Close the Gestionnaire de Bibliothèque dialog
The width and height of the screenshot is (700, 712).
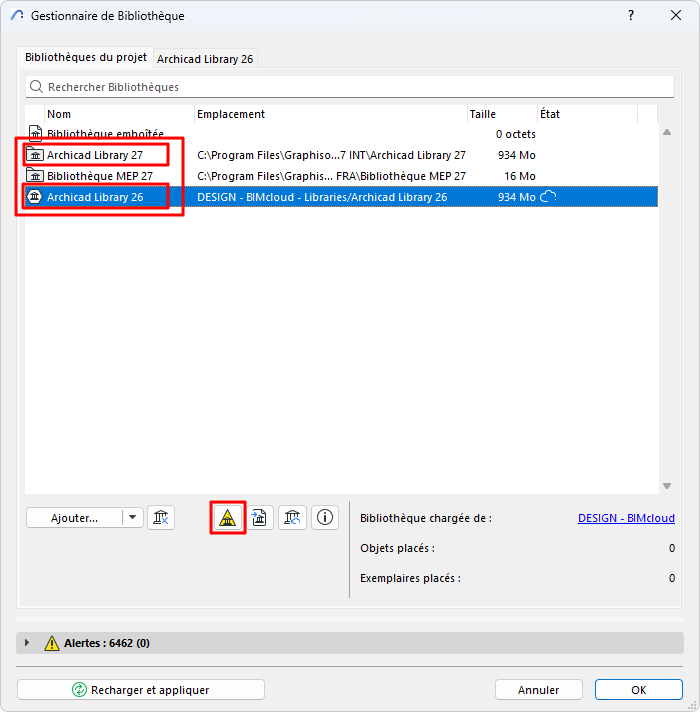[x=676, y=15]
